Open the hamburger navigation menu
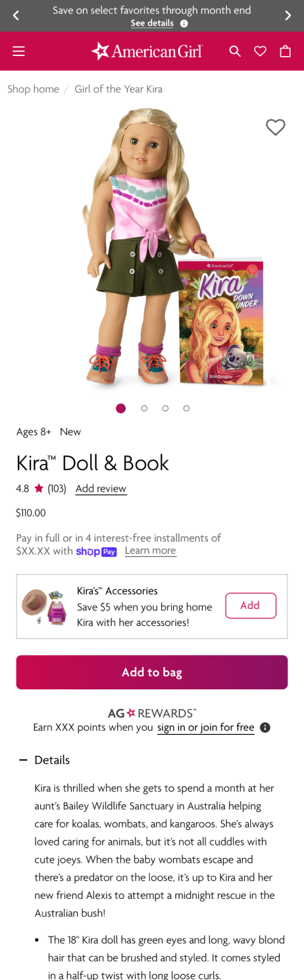The height and width of the screenshot is (980, 304). 18,51
